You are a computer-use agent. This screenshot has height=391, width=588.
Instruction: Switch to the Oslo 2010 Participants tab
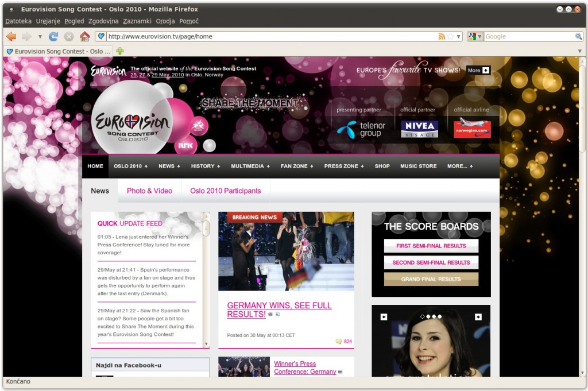(225, 191)
